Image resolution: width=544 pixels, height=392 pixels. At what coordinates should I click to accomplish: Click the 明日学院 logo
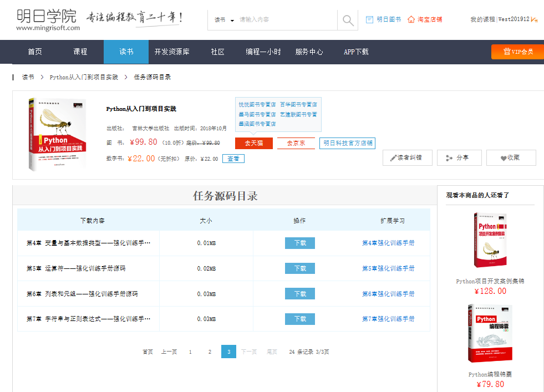[x=48, y=20]
